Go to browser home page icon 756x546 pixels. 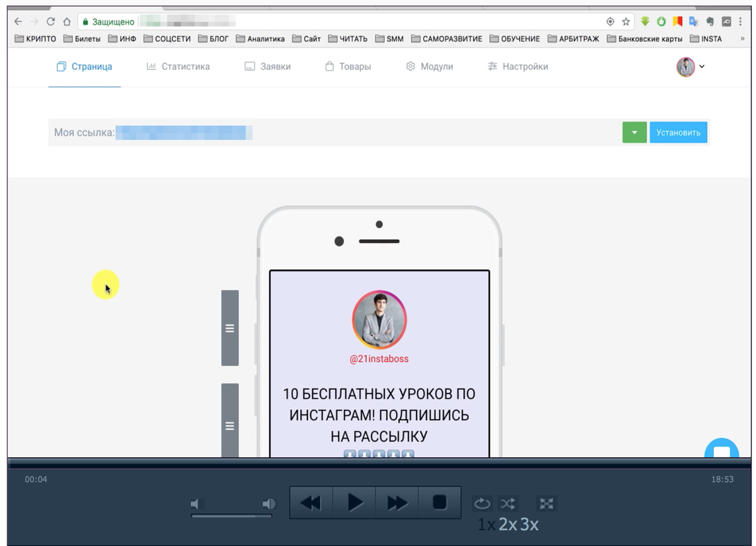67,21
